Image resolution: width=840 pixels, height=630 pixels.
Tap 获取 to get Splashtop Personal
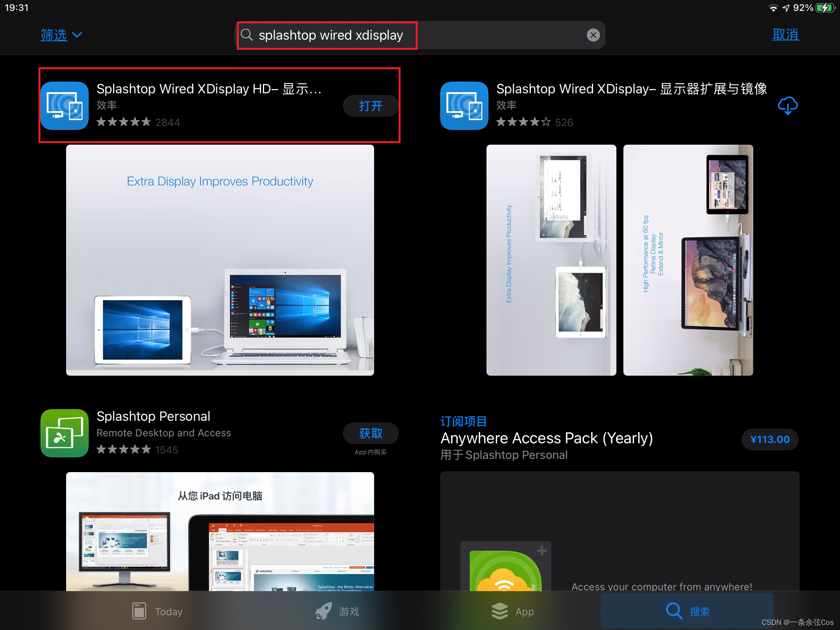tap(371, 433)
